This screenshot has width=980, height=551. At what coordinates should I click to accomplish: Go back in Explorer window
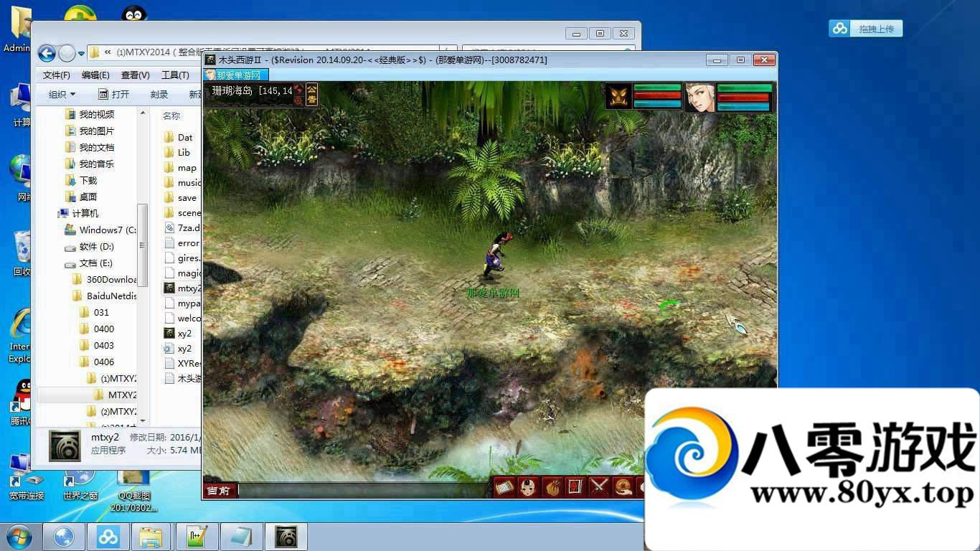tap(47, 53)
